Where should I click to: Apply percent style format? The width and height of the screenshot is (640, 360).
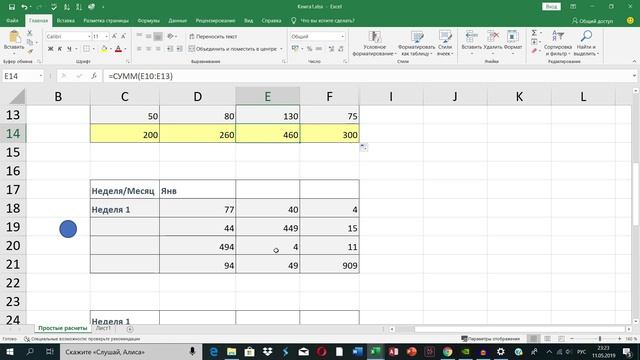tap(309, 49)
